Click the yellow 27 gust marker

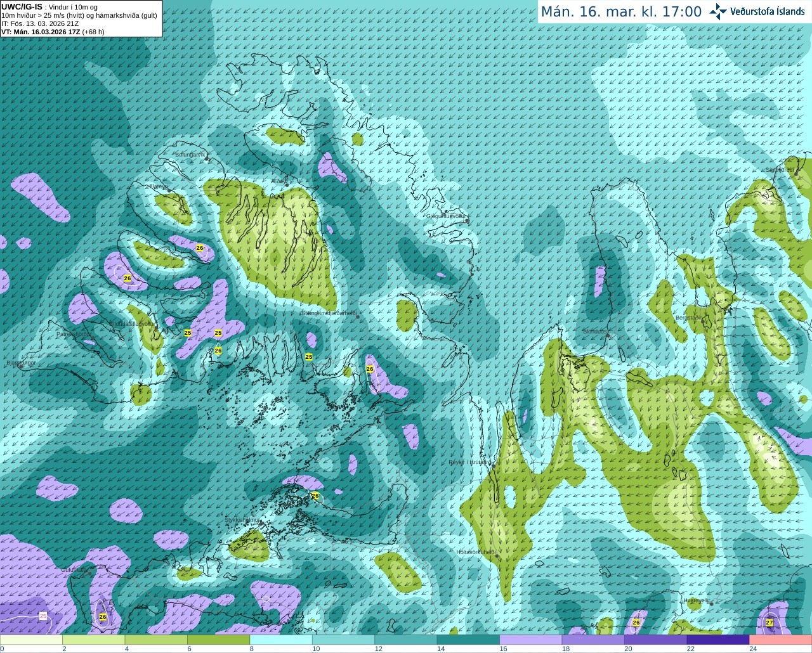click(x=769, y=623)
